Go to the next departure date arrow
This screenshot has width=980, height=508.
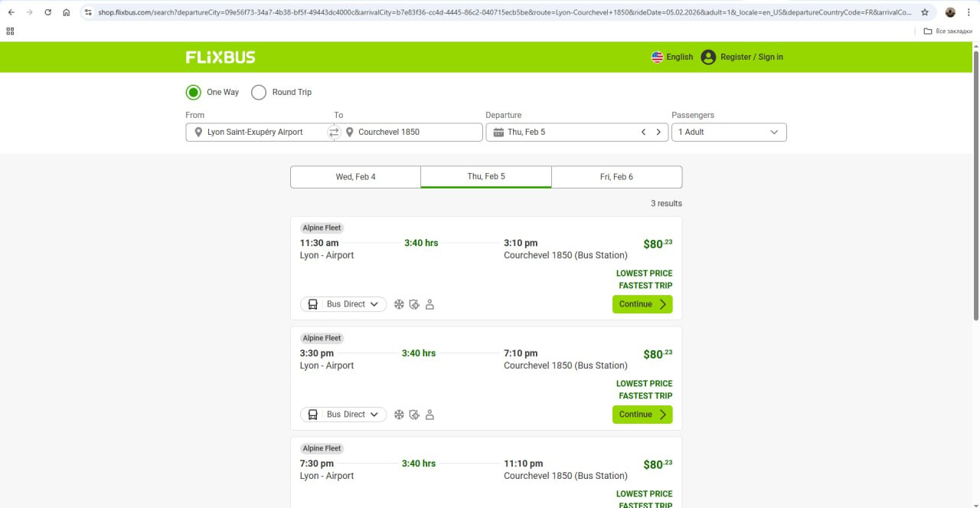click(658, 132)
